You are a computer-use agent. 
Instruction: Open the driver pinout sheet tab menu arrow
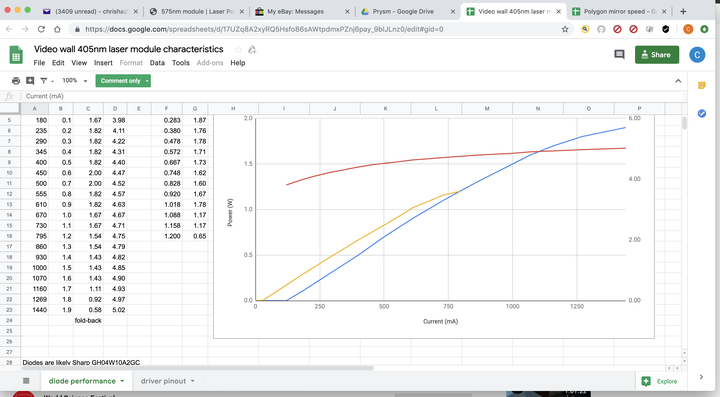click(x=192, y=381)
